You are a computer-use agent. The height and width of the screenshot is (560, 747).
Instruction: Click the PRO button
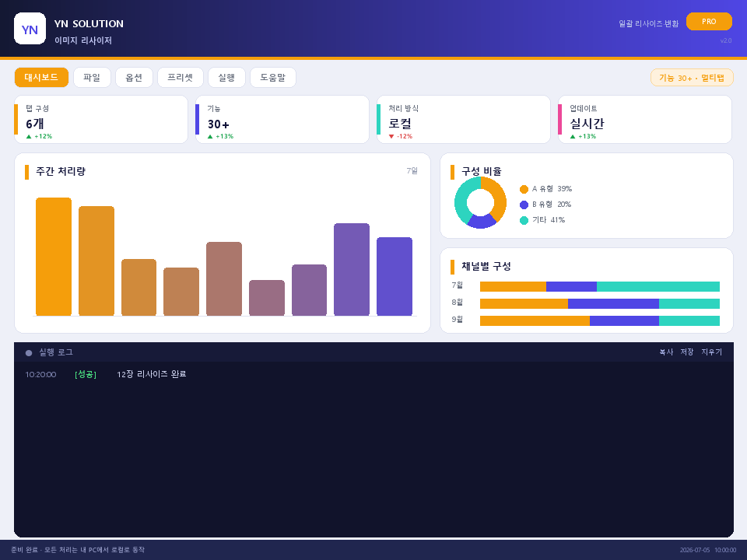pyautogui.click(x=709, y=22)
